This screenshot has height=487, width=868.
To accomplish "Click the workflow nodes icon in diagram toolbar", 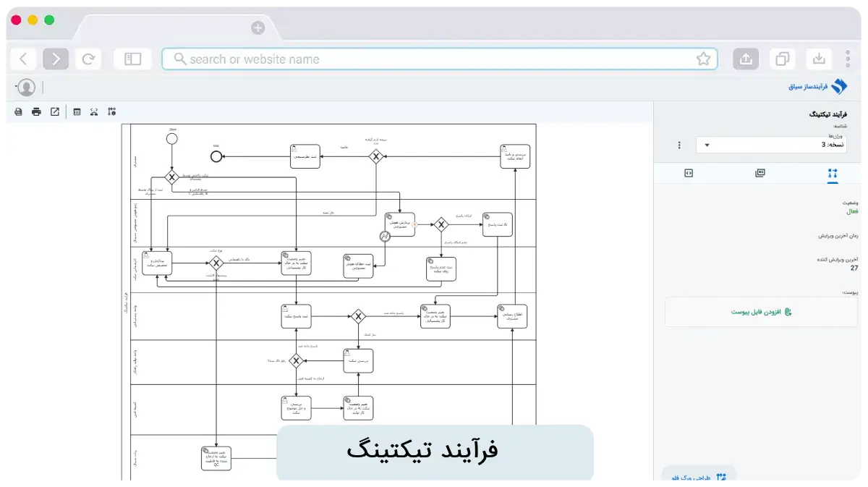I will 111,111.
